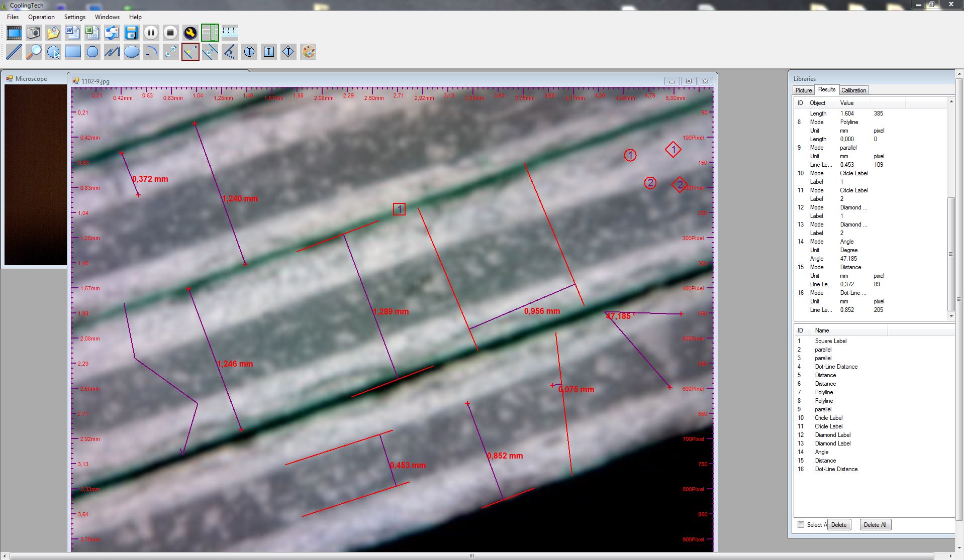Switch to the Picture tab
The width and height of the screenshot is (964, 560).
click(x=804, y=90)
